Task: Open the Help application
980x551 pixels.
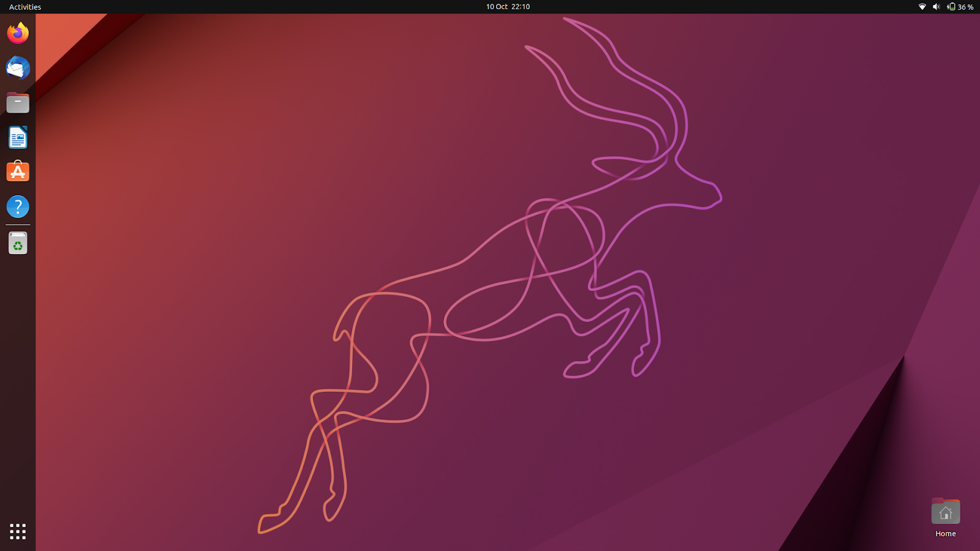Action: pos(17,207)
